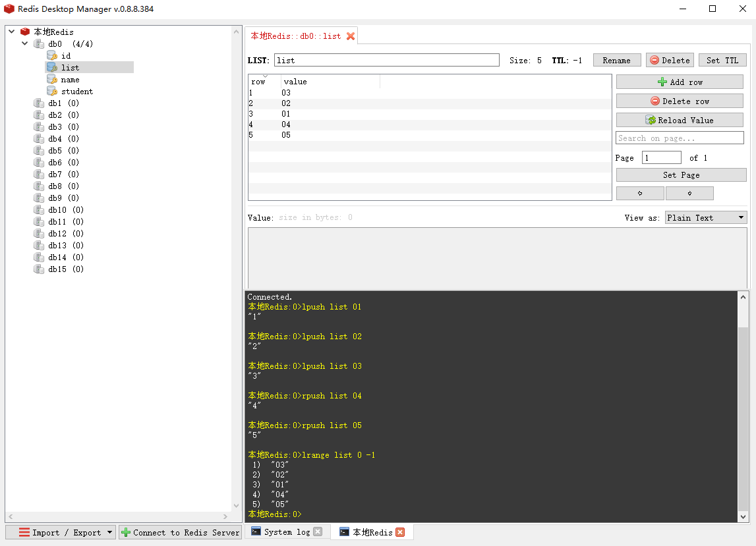Select row 3 with value 01

pyautogui.click(x=430, y=114)
